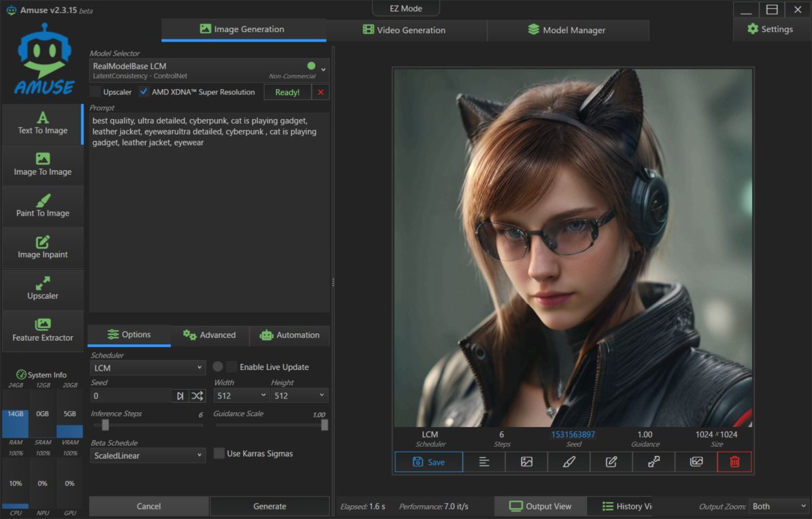Switch to the Video Generation tab
The image size is (812, 519).
coord(405,30)
